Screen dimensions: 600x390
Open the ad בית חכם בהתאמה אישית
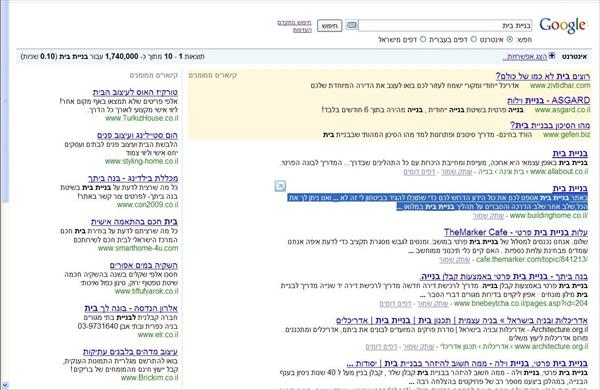[x=134, y=222]
